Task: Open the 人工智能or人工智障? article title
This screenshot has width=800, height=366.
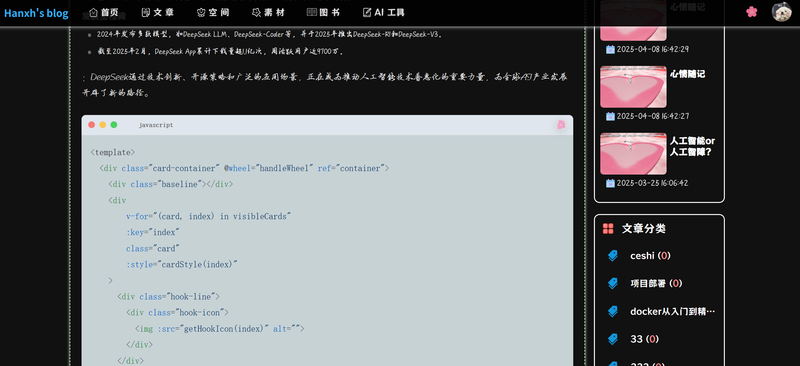Action: click(692, 146)
